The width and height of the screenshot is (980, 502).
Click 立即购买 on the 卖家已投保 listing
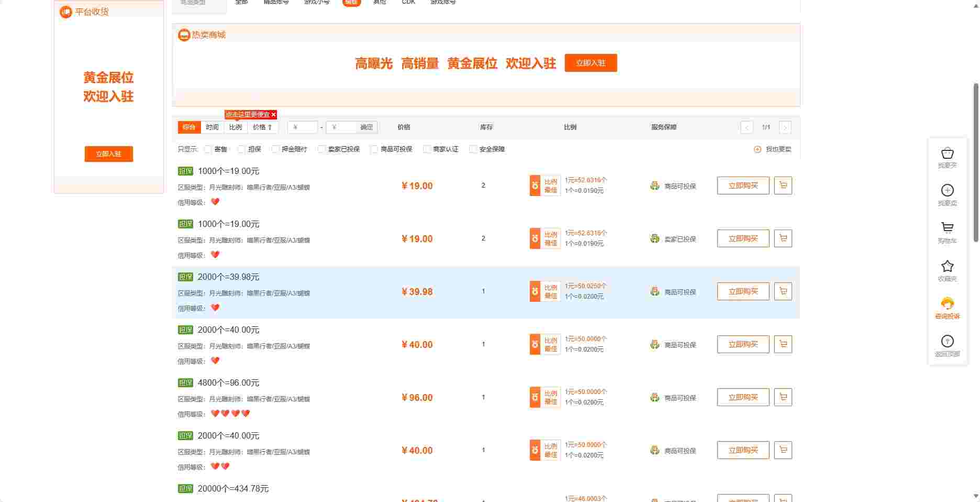[743, 238]
